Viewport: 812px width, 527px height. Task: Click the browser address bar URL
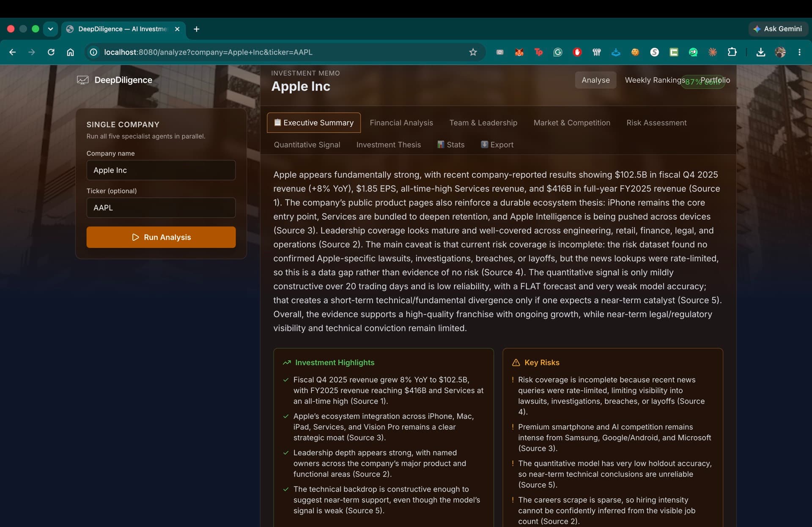(208, 52)
